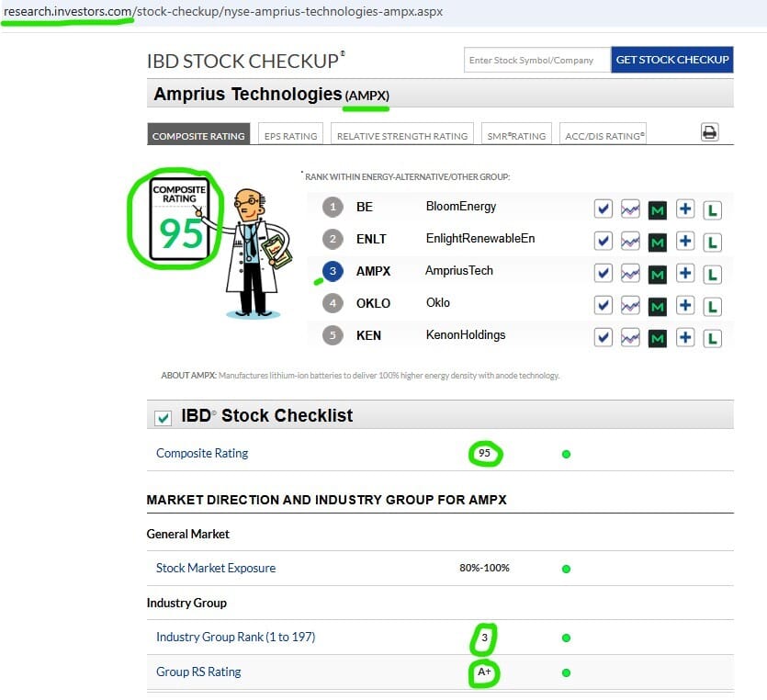Select the Composite Rating tab
This screenshot has height=700, width=767.
(x=198, y=134)
